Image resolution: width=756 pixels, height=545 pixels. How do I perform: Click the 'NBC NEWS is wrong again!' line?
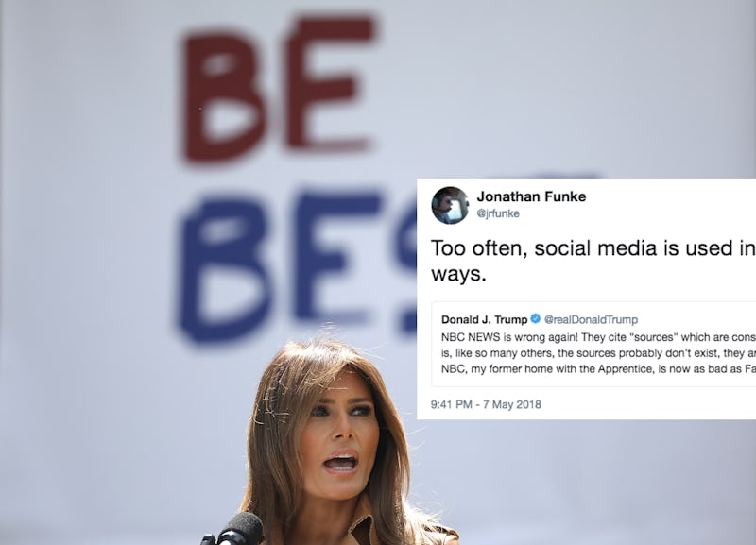click(598, 337)
